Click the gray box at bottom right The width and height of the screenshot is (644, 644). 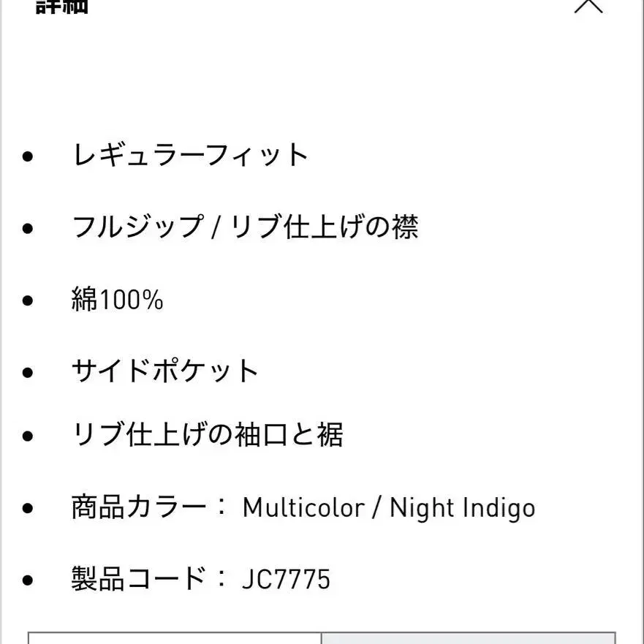coord(469,638)
